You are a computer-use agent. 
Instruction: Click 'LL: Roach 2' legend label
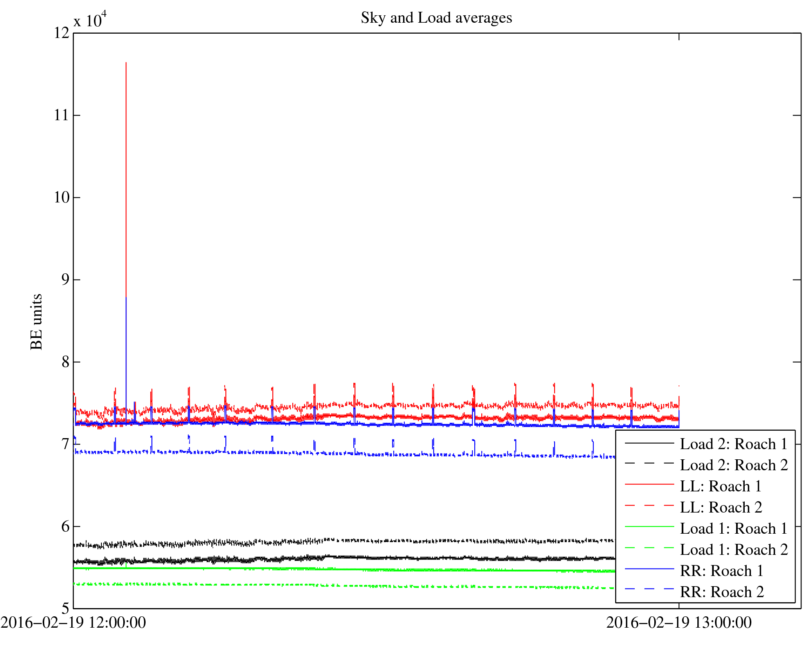(x=720, y=507)
